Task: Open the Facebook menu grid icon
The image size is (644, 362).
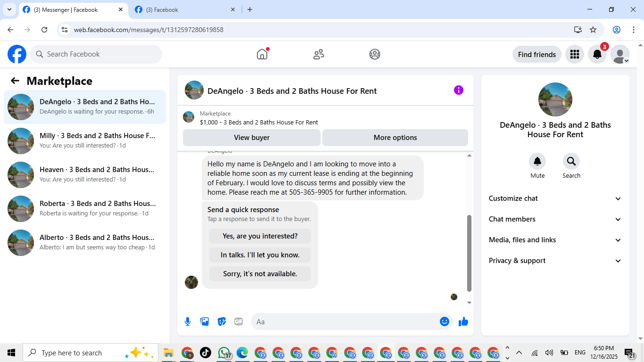Action: pos(575,54)
